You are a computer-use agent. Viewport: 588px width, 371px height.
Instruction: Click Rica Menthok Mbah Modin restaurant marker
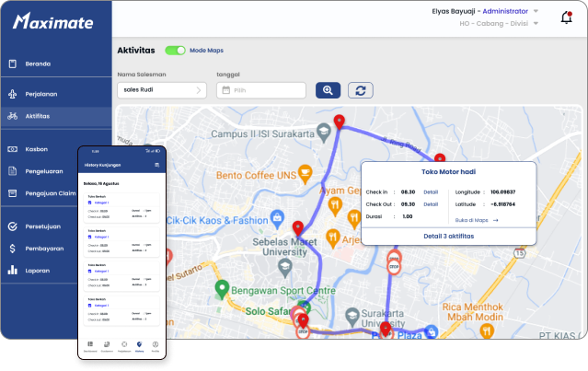487,330
